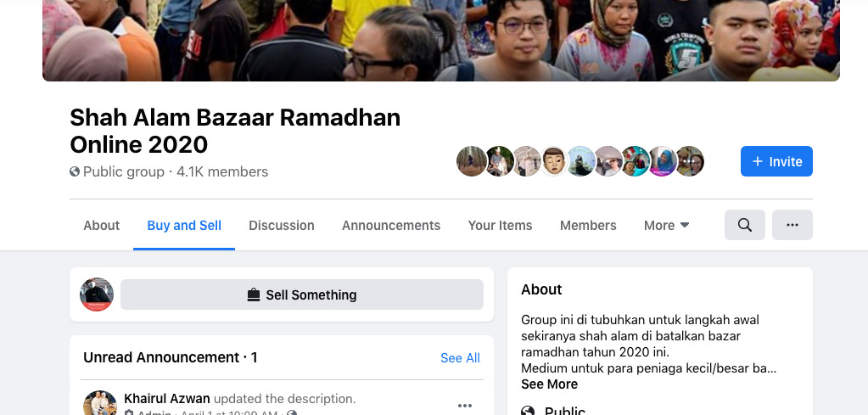The image size is (868, 415).
Task: Click the Shah Alam Bazaar Ramadhan group title
Action: 235,132
